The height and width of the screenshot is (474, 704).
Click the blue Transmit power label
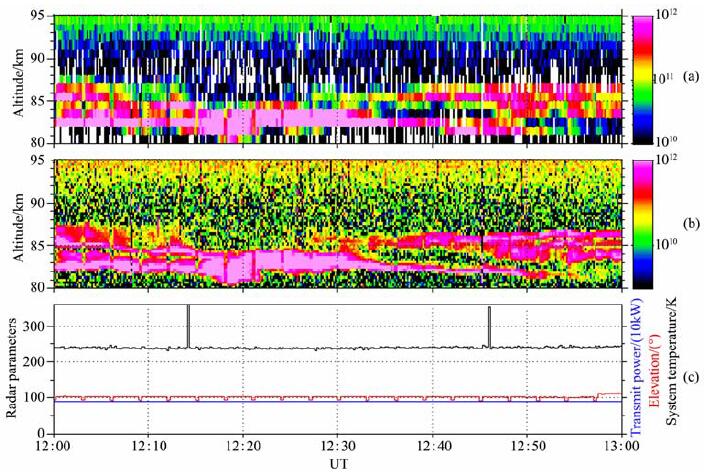tap(635, 367)
